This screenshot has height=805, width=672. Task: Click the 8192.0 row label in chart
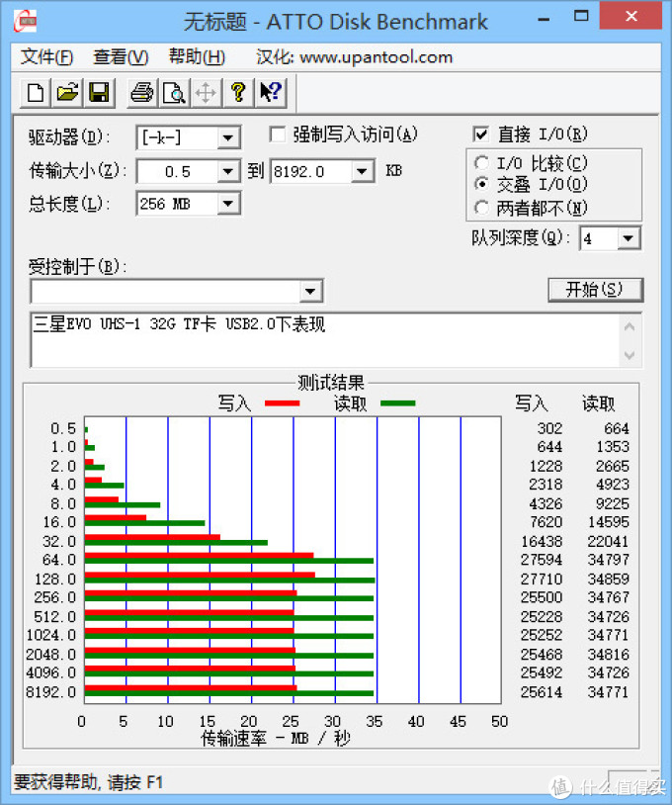coord(50,692)
